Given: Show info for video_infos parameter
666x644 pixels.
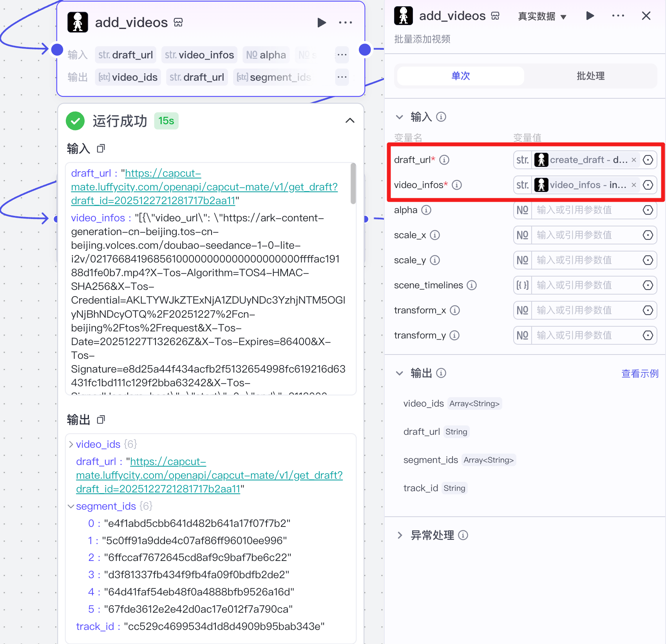Looking at the screenshot, I should coord(457,185).
